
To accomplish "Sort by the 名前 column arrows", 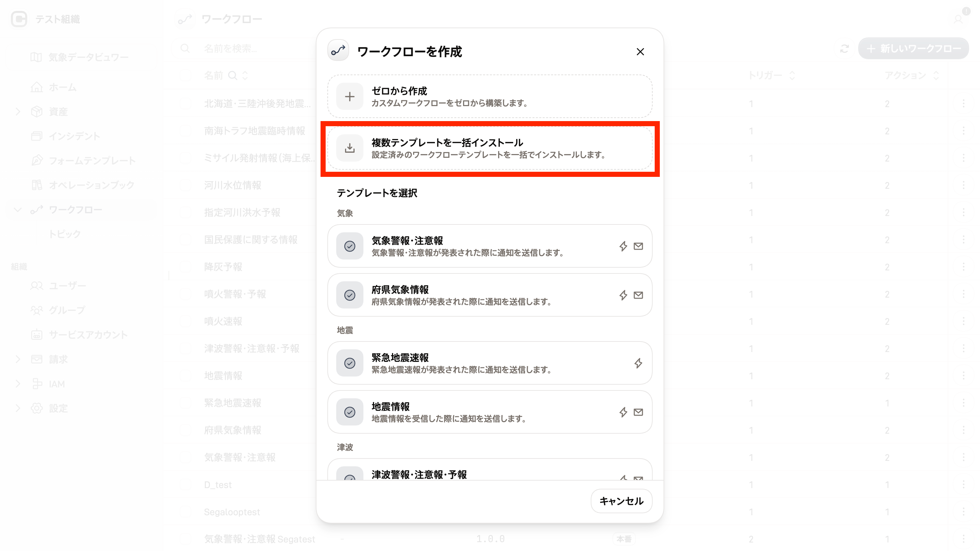I will tap(245, 75).
